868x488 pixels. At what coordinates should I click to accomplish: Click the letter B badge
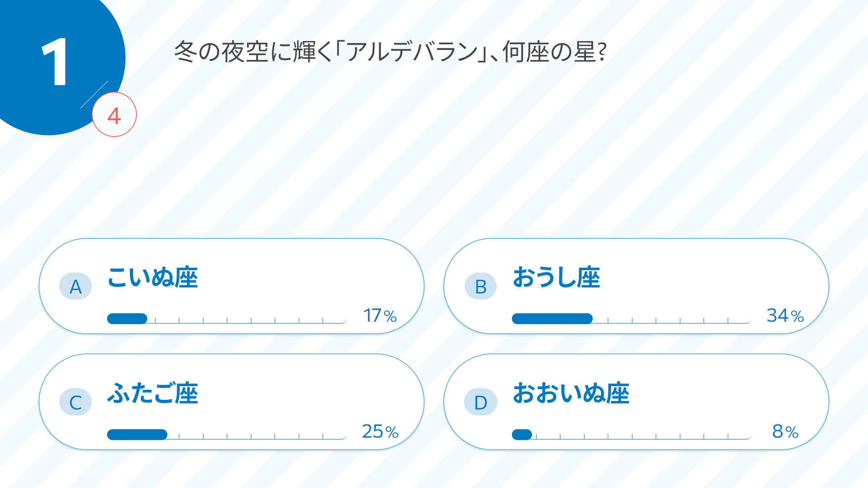coord(480,286)
